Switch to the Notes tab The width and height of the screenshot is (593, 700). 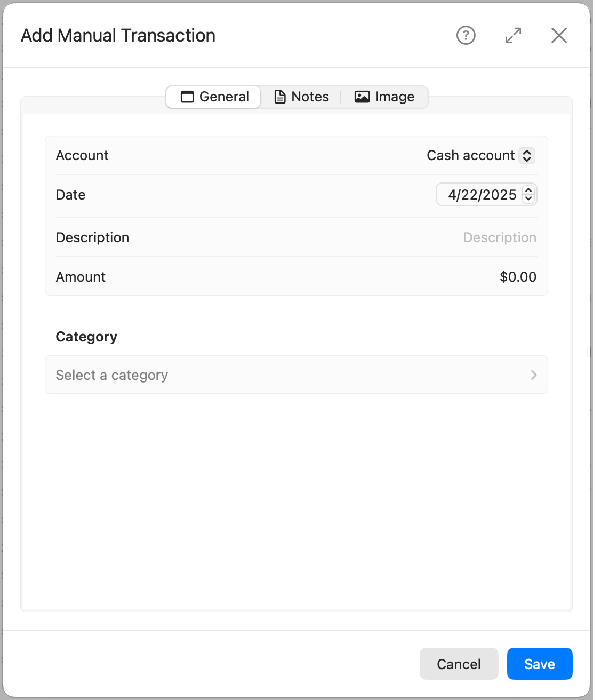tap(301, 97)
